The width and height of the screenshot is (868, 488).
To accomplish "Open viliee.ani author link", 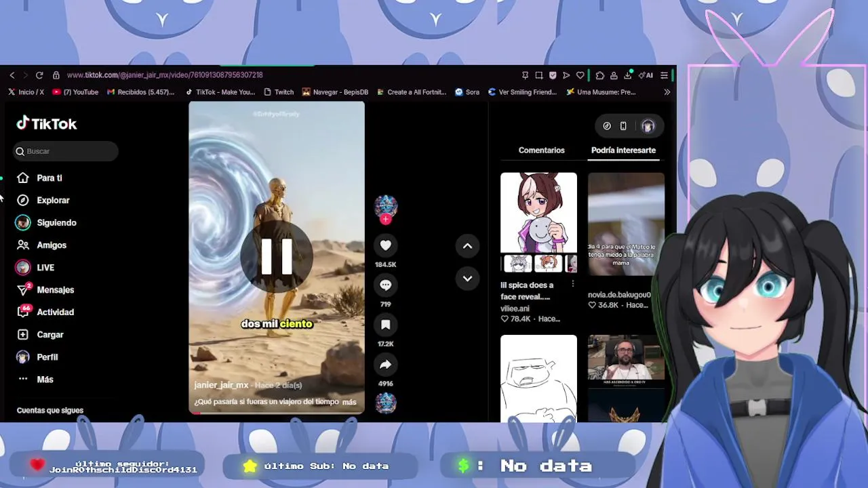I will click(515, 308).
